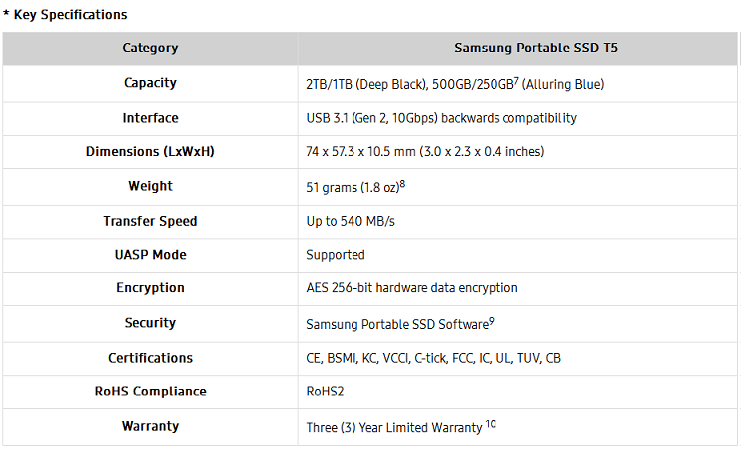741x449 pixels.
Task: Click footnote 8 superscript after 1.8 oz
Action: coord(402,183)
